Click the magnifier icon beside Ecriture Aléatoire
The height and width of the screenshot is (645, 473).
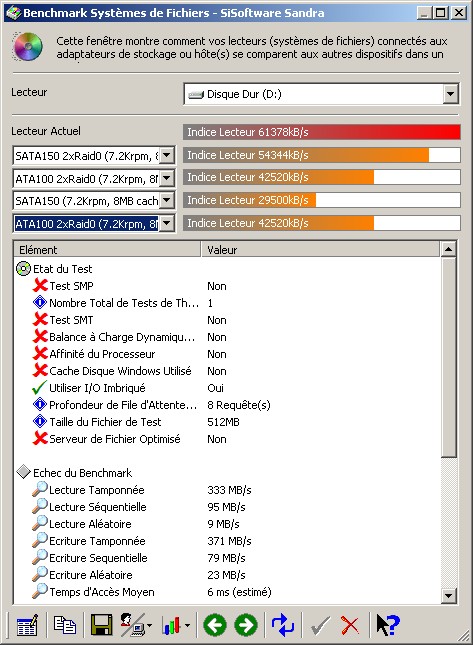40,574
